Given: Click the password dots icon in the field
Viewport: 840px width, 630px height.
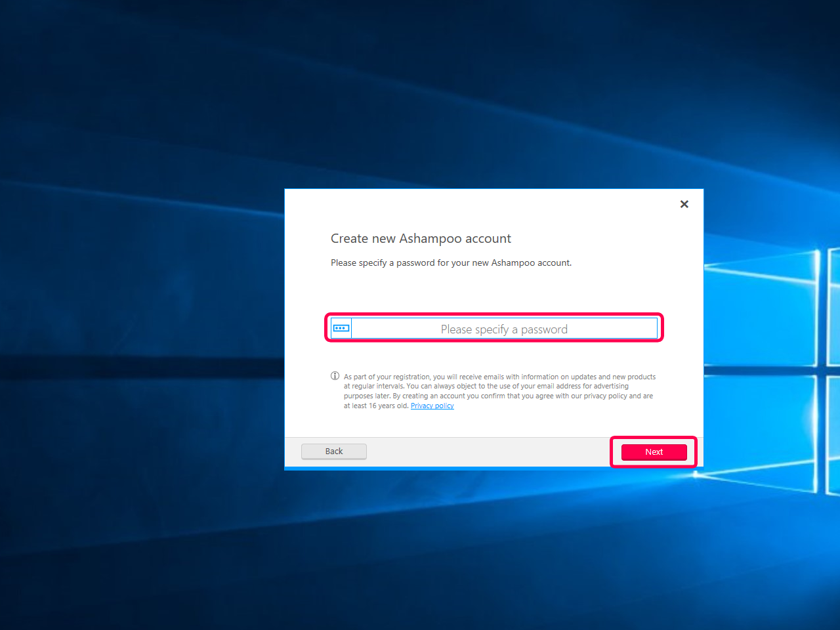Looking at the screenshot, I should coord(341,328).
